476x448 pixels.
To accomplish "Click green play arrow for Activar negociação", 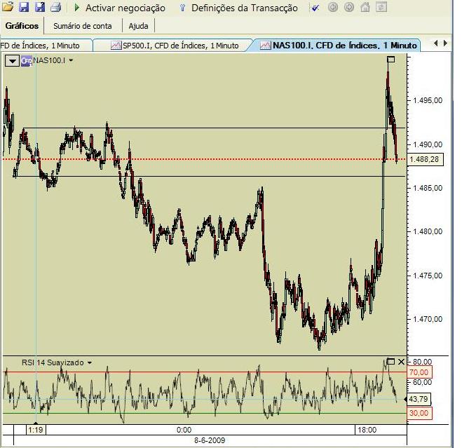I will click(77, 7).
